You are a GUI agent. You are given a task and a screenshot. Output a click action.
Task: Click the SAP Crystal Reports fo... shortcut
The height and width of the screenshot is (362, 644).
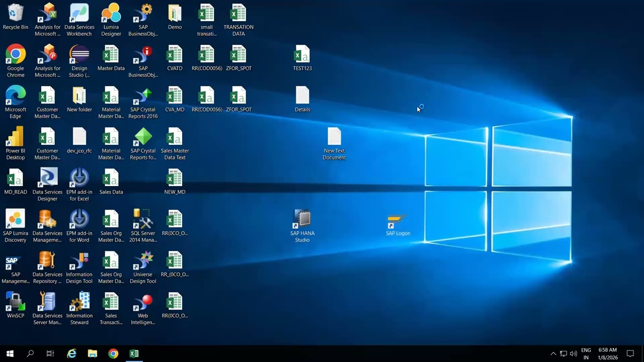pos(143,144)
